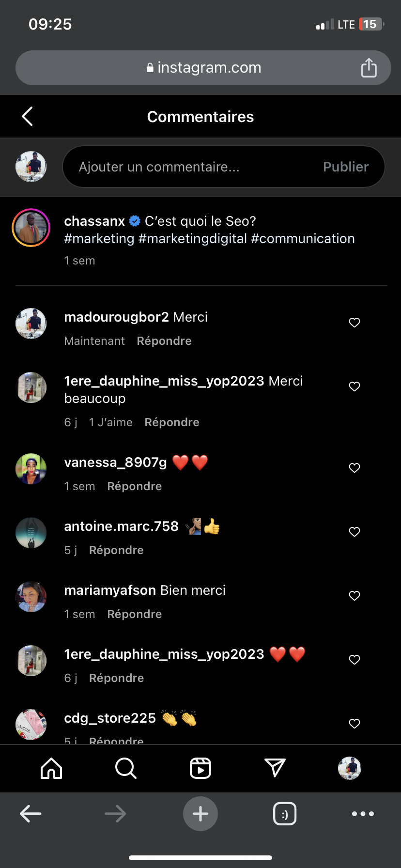Screen dimensions: 401x868
Task: Like mariamyafson's comment
Action: (355, 596)
